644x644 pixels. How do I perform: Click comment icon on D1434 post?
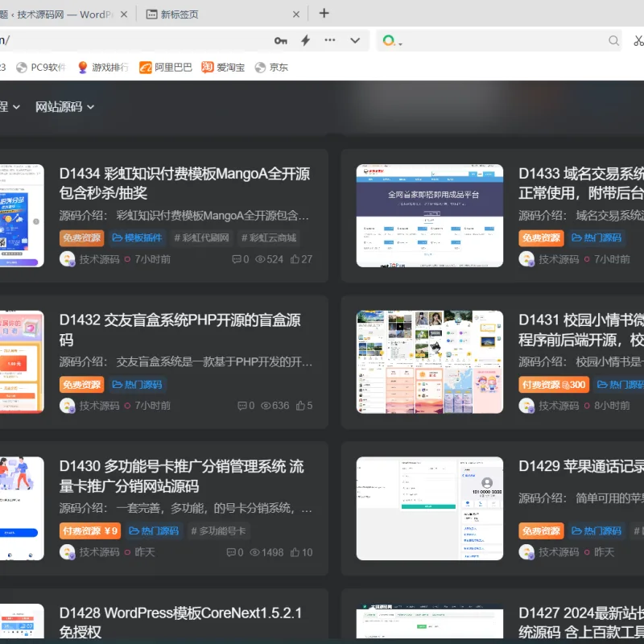click(237, 259)
